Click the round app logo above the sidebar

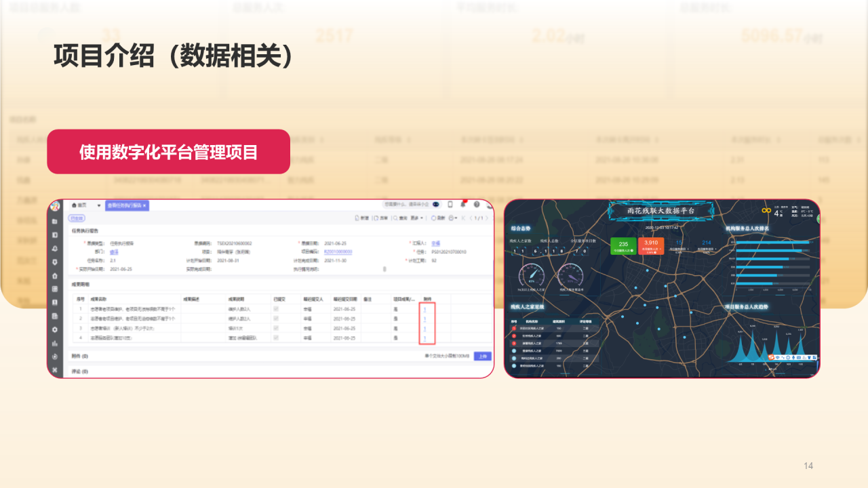[x=55, y=206]
